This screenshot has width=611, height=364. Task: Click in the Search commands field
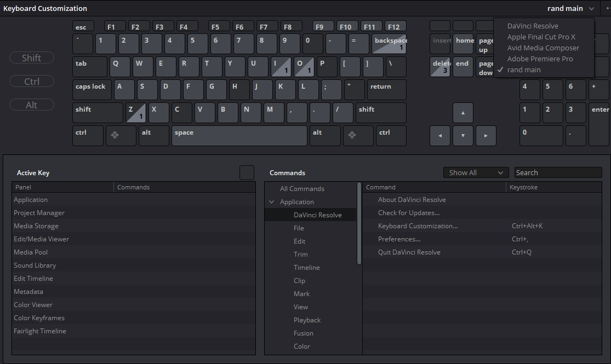tap(558, 172)
